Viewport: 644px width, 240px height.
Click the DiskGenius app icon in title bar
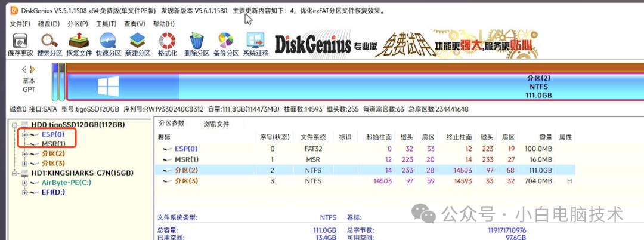click(14, 10)
